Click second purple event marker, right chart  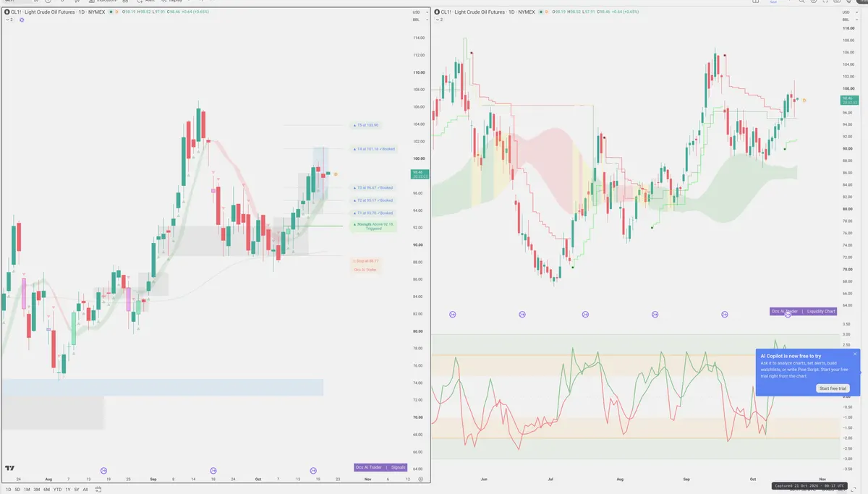522,314
